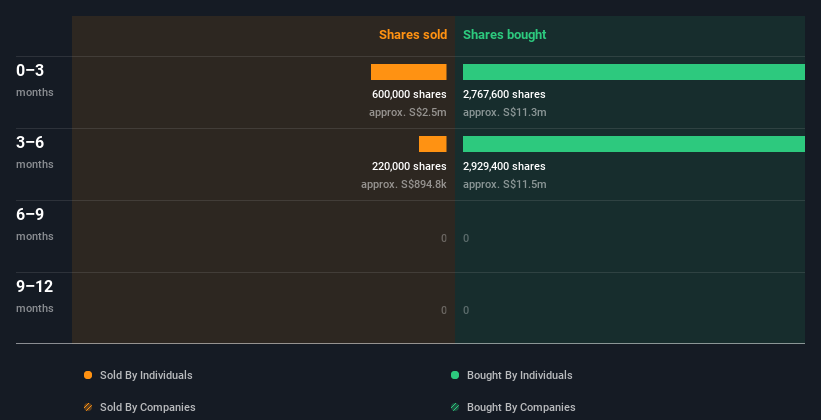821x420 pixels.
Task: Click the 9–12 months bought zero value
Action: tap(466, 310)
